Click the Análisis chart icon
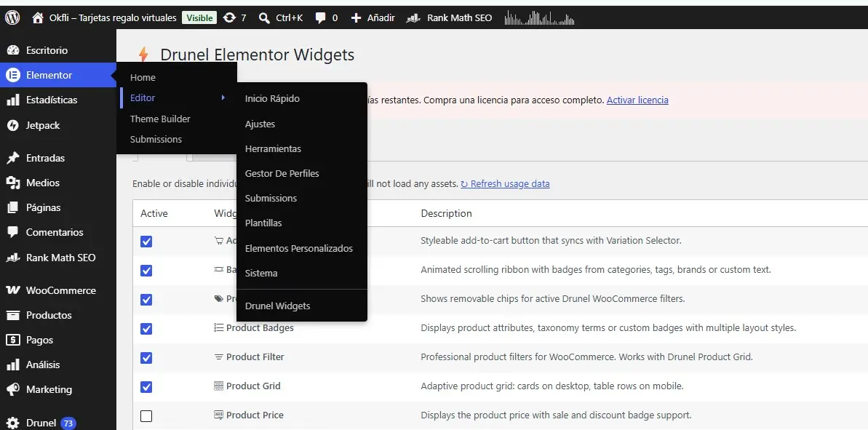Viewport: 868px width, 430px height. coord(12,365)
